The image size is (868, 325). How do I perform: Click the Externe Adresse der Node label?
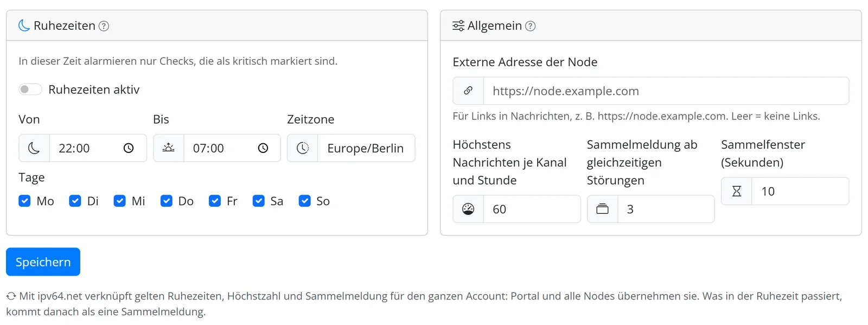525,62
